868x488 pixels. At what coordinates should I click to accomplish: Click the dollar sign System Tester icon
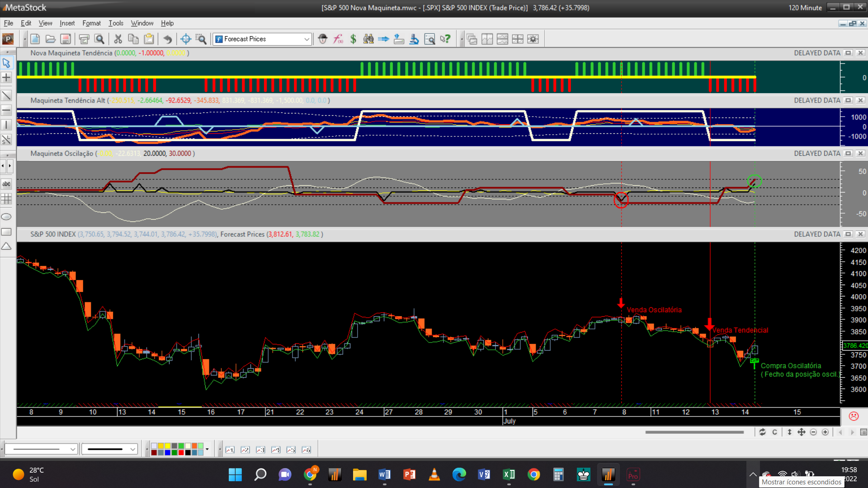(353, 39)
